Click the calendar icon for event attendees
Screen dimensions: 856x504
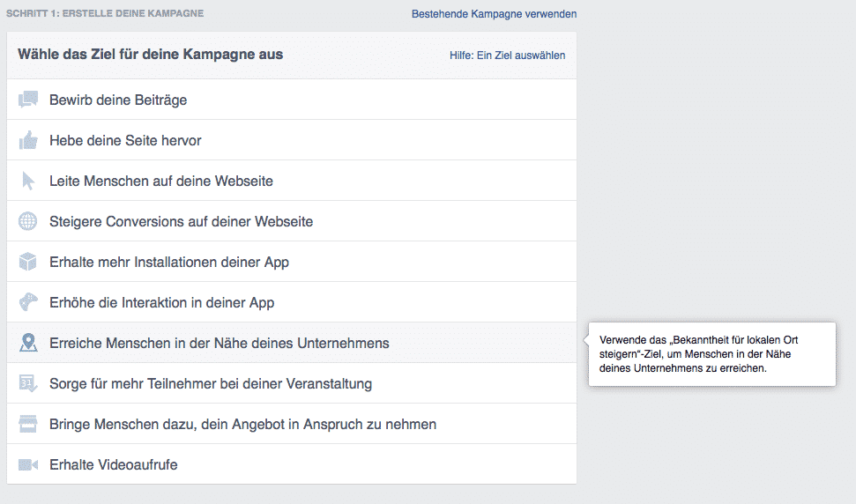coord(28,383)
